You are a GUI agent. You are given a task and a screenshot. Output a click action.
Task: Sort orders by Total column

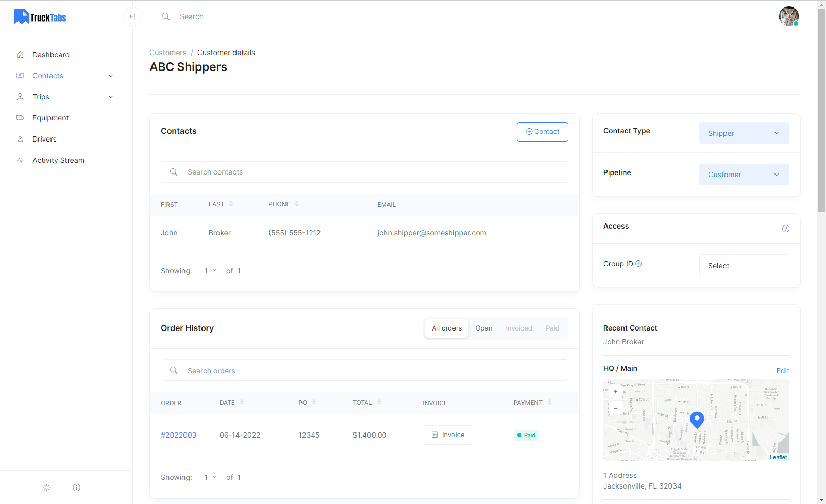click(379, 403)
